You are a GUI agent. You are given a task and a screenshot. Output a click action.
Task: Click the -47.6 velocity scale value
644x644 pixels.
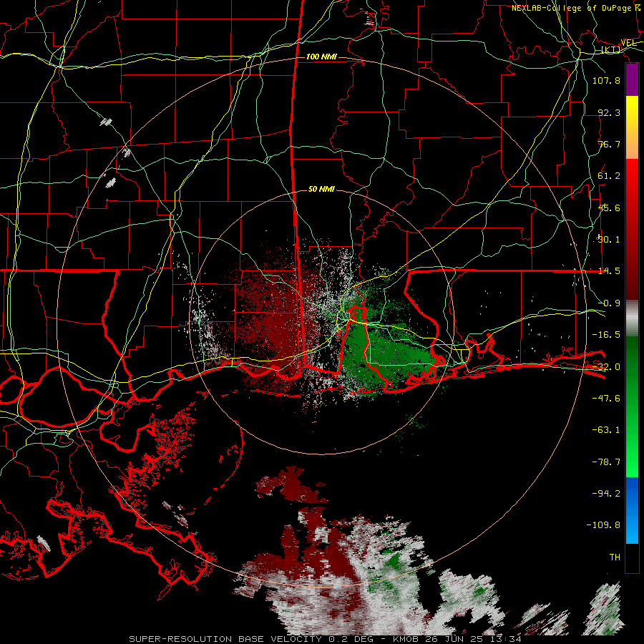(x=606, y=399)
